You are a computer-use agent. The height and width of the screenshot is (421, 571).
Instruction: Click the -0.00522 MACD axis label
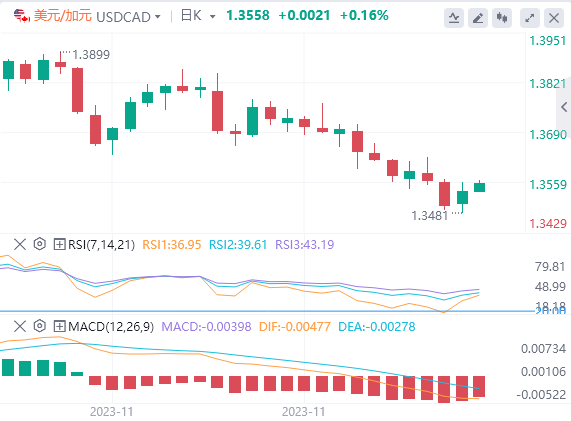click(x=541, y=395)
